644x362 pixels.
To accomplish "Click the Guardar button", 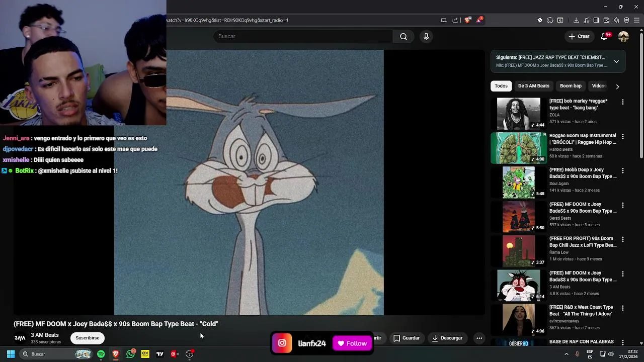I will [x=406, y=338].
